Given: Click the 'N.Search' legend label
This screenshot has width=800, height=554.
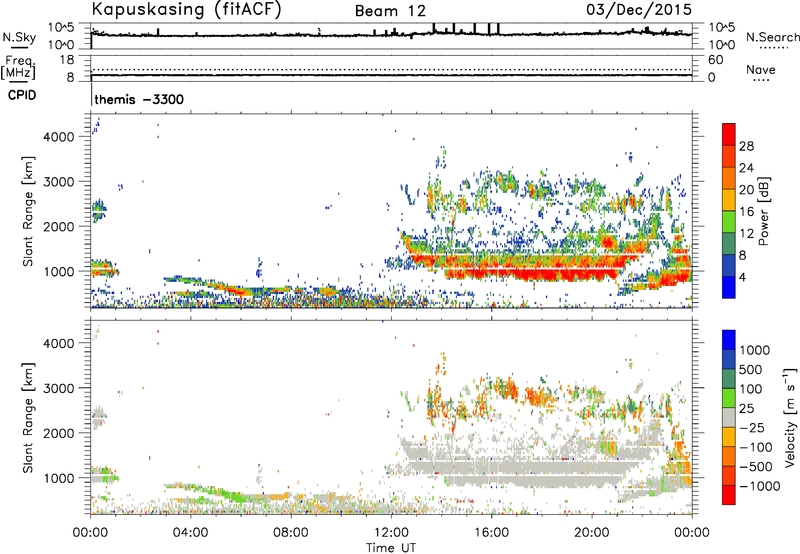Looking at the screenshot, I should click(772, 37).
